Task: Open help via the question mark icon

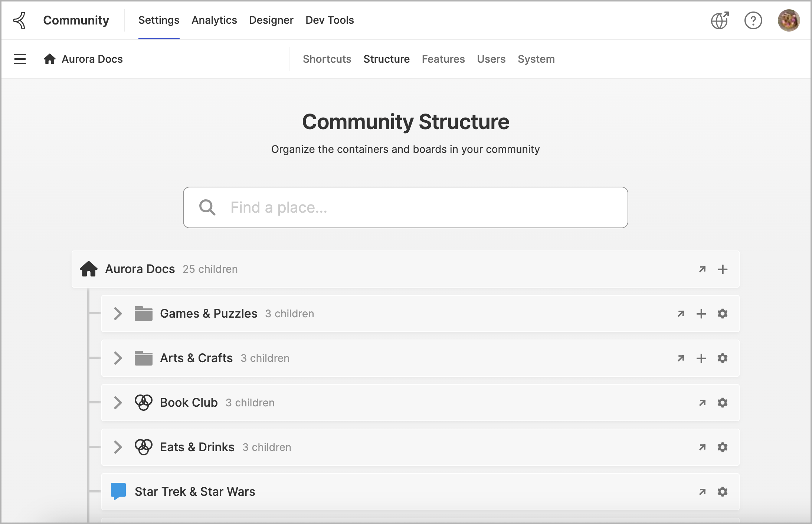Action: click(x=753, y=20)
